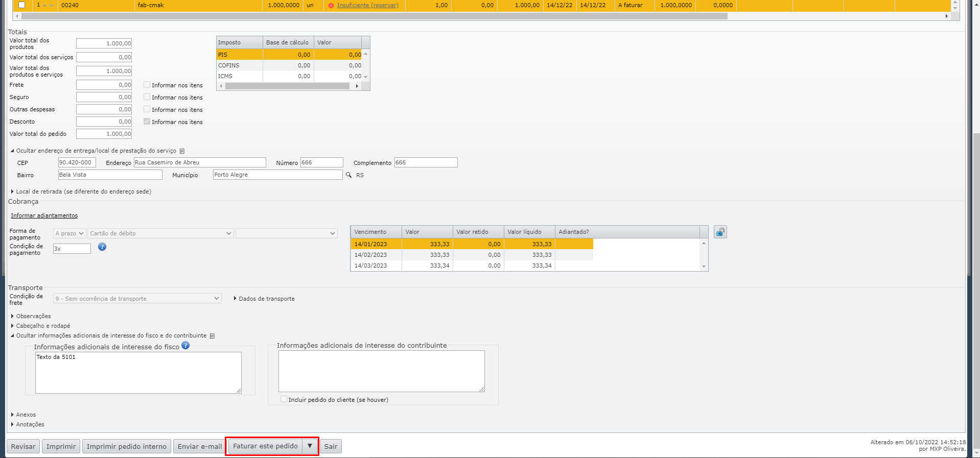Select the PIS tax row
The image size is (980, 458).
click(289, 55)
